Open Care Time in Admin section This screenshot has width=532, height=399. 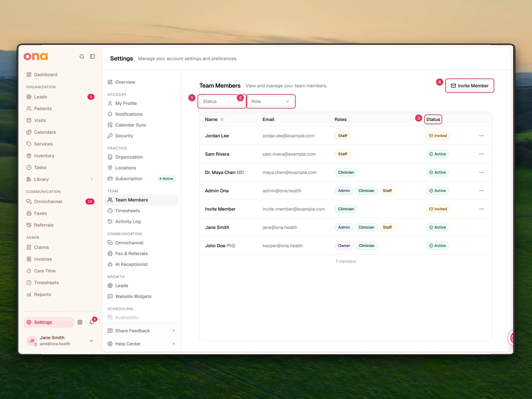pos(45,271)
